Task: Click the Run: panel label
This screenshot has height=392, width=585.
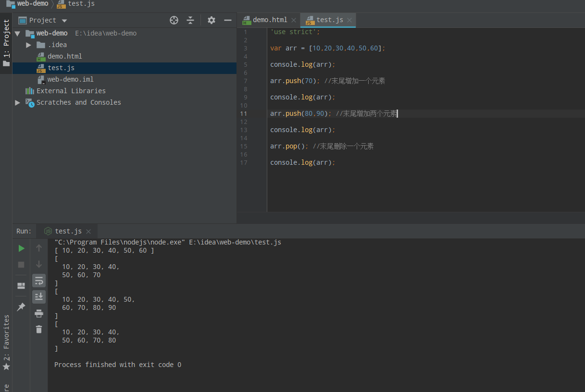Action: click(x=24, y=231)
